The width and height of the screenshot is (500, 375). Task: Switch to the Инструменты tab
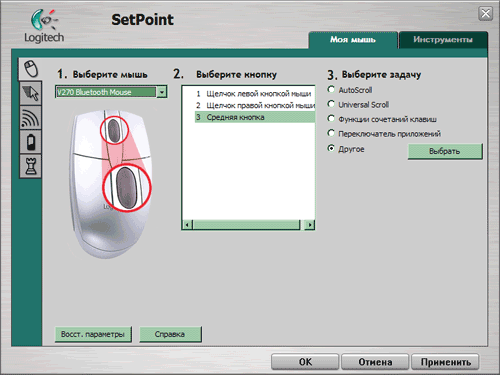[443, 40]
